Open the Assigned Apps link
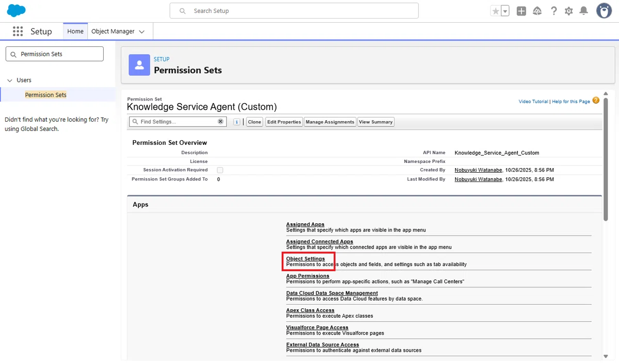Screen dimensions: 619x364 pyautogui.click(x=305, y=224)
